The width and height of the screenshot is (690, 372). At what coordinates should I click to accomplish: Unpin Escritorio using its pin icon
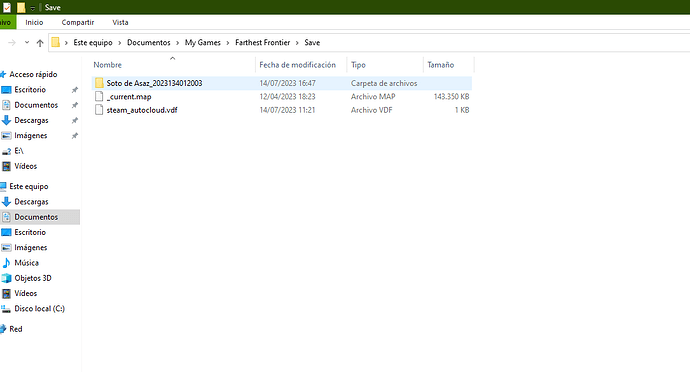(75, 90)
